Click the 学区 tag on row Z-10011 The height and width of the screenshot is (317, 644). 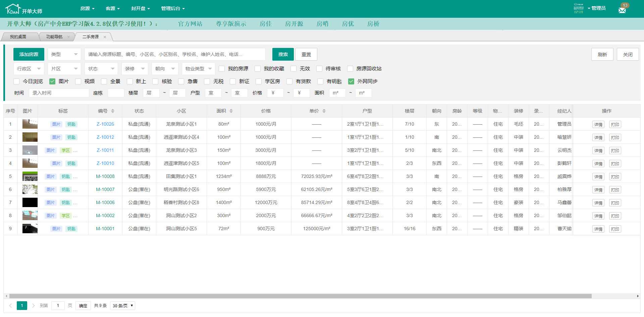pos(66,150)
